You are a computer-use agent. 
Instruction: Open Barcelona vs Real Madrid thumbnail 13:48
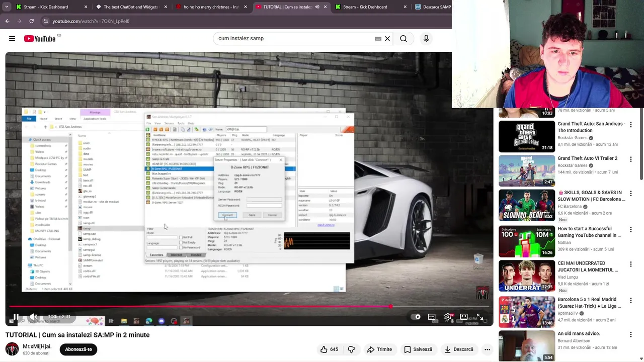click(x=527, y=312)
